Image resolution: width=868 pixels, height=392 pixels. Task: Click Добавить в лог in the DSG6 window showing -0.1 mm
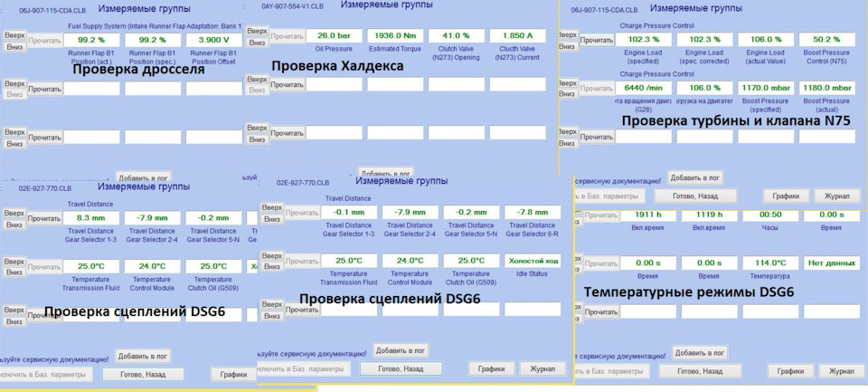pyautogui.click(x=401, y=350)
